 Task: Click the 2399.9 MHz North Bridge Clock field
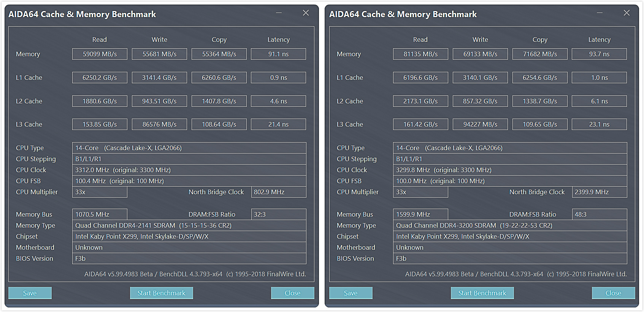point(599,192)
